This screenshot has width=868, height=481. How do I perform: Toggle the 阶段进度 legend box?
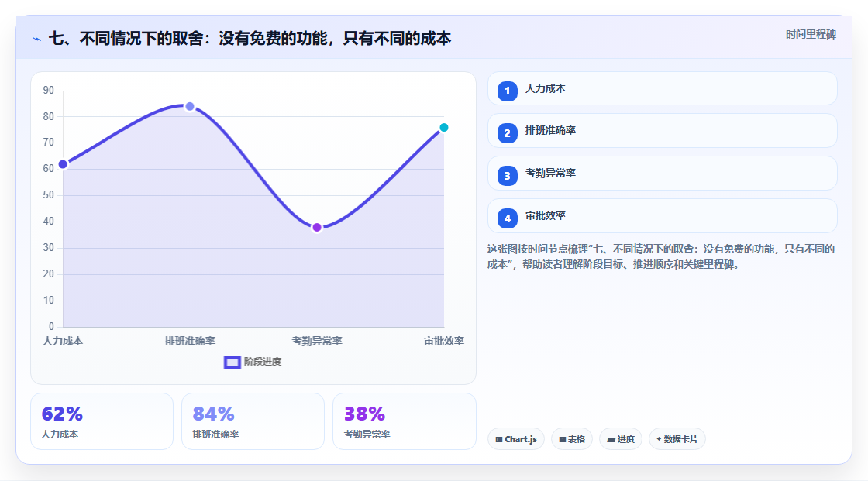click(232, 362)
